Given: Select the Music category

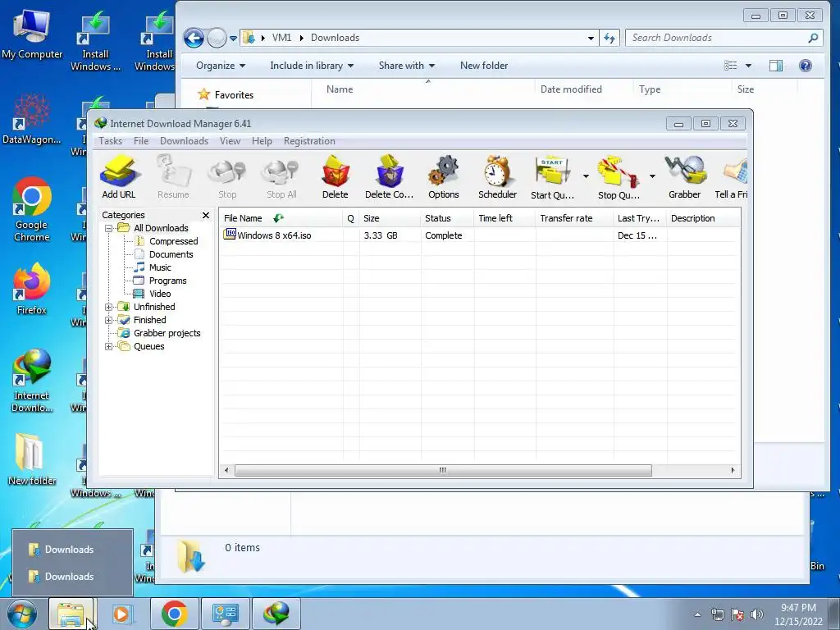Looking at the screenshot, I should 160,268.
